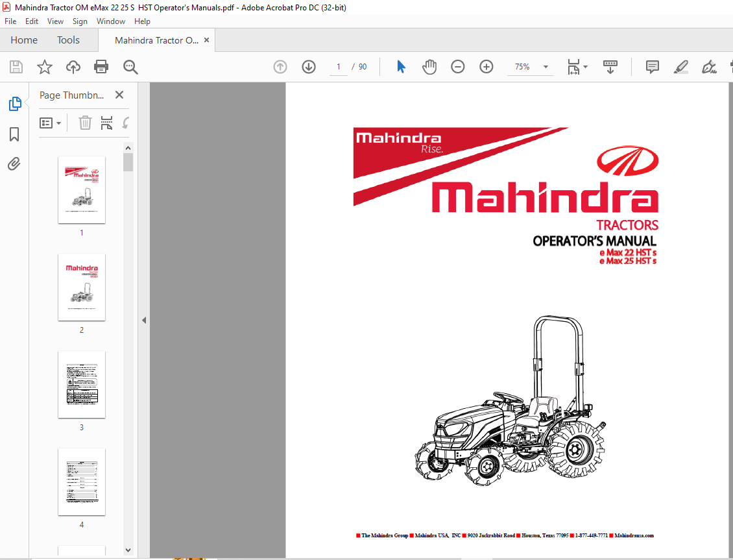This screenshot has height=560, width=733.
Task: Switch to the Tools tab
Action: point(68,40)
